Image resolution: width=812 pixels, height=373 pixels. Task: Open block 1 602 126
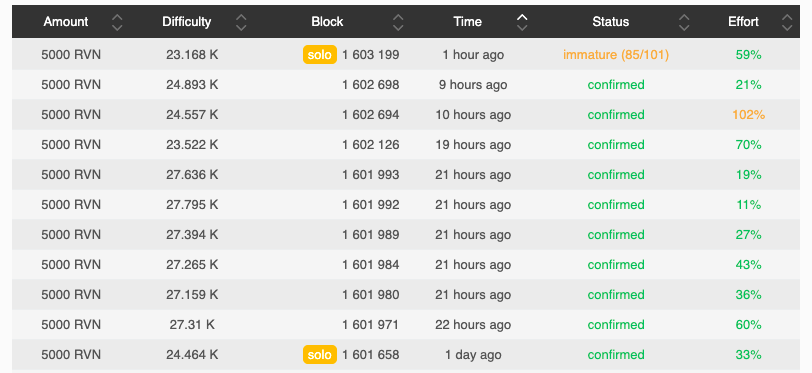(371, 145)
